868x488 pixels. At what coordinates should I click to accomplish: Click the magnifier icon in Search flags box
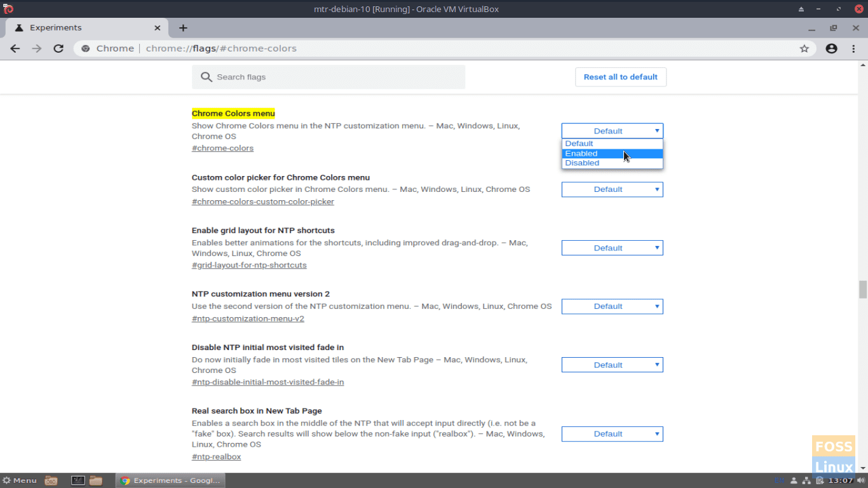pos(206,77)
